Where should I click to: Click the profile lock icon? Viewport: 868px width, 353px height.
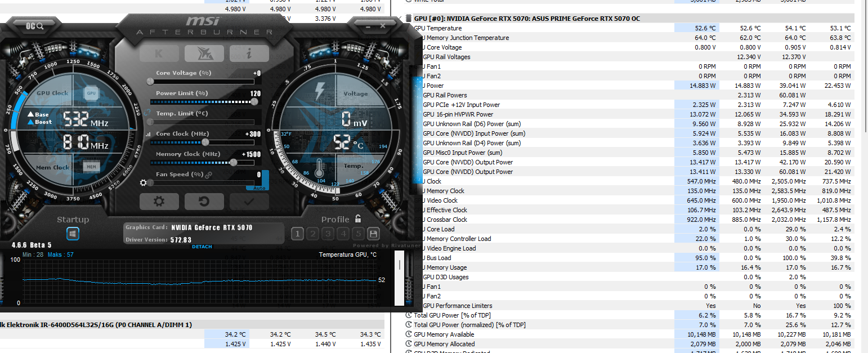(358, 219)
